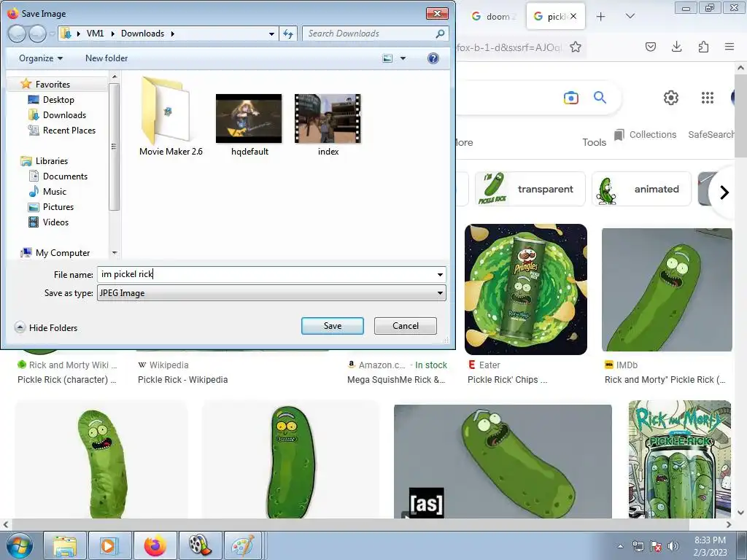Switch to the doom Firefox tab
Screen dimensions: 747x560
(493, 16)
